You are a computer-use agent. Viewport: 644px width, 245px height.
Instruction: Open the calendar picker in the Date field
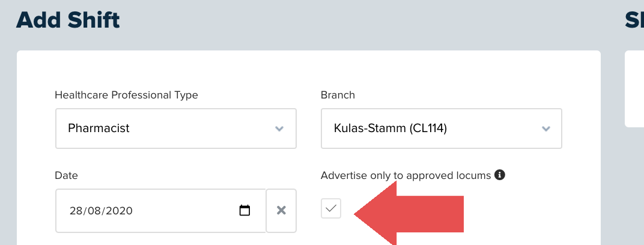[x=245, y=211]
